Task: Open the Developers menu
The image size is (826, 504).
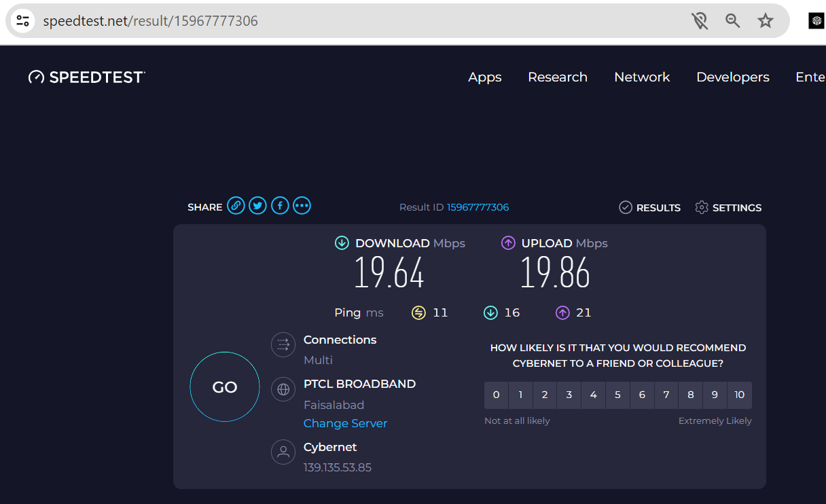Action: pyautogui.click(x=733, y=77)
